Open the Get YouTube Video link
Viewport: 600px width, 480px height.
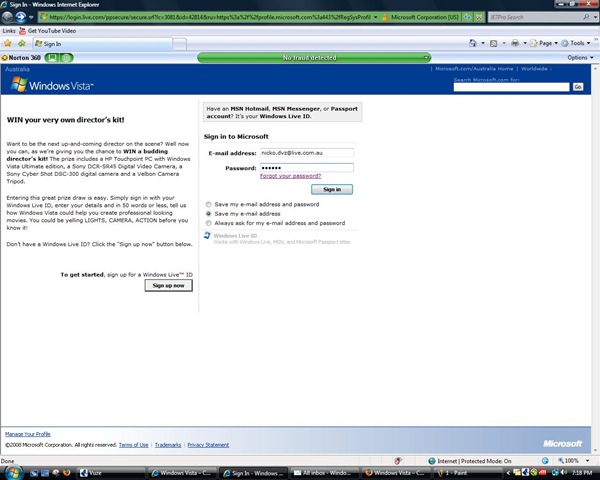47,31
